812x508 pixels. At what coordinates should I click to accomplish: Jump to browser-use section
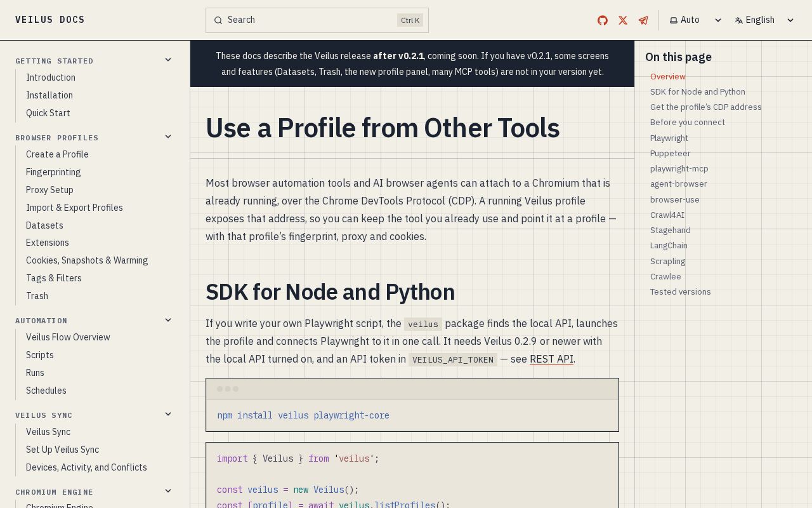click(x=675, y=199)
